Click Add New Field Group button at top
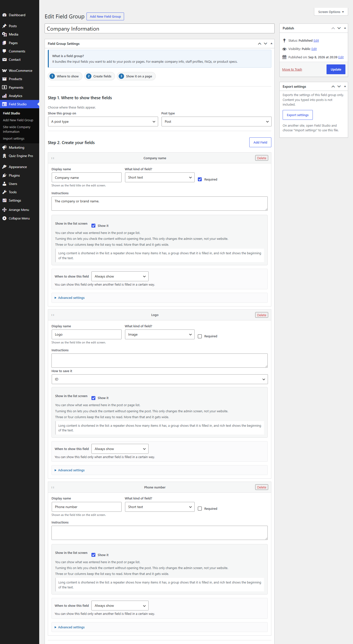The height and width of the screenshot is (644, 353). (x=105, y=16)
